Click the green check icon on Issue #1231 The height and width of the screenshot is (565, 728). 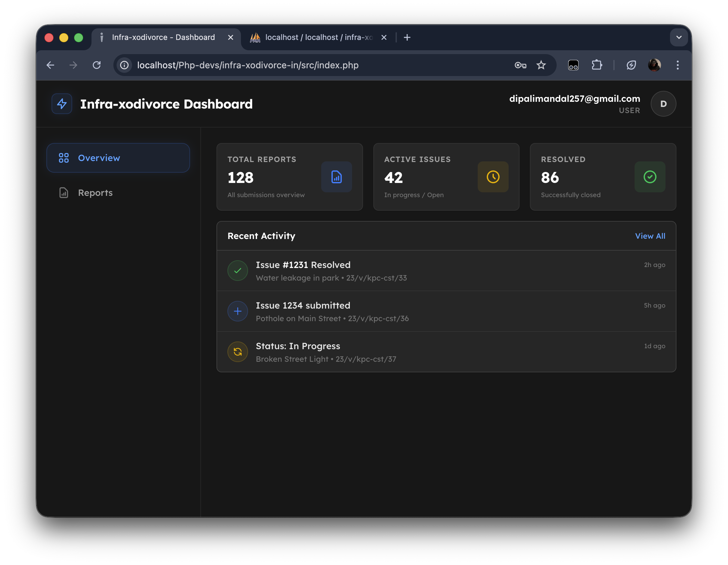point(237,271)
